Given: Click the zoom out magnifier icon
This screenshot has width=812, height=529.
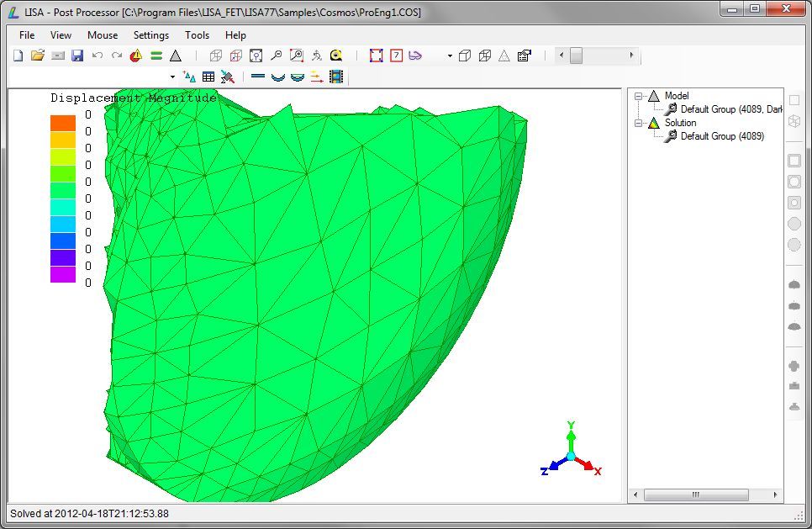Looking at the screenshot, I should tap(276, 56).
